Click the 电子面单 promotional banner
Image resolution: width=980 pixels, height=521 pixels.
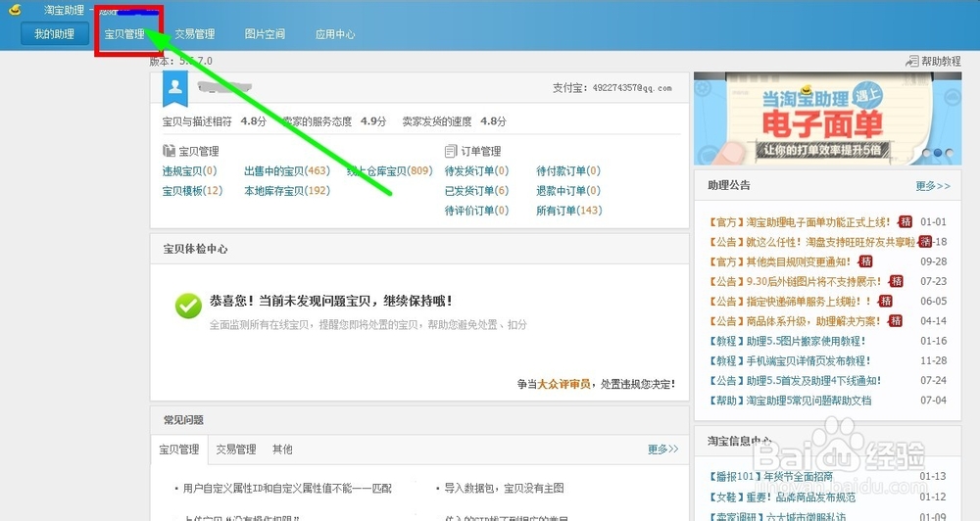tap(827, 118)
